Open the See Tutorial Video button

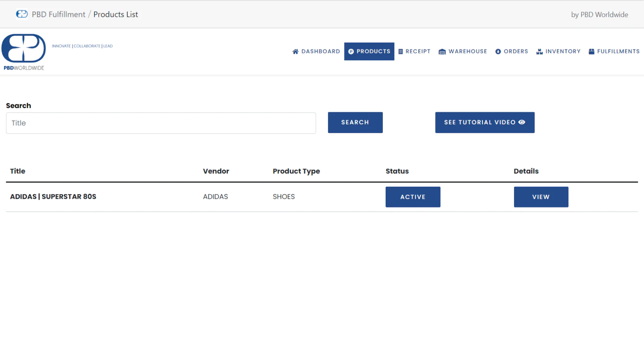485,122
